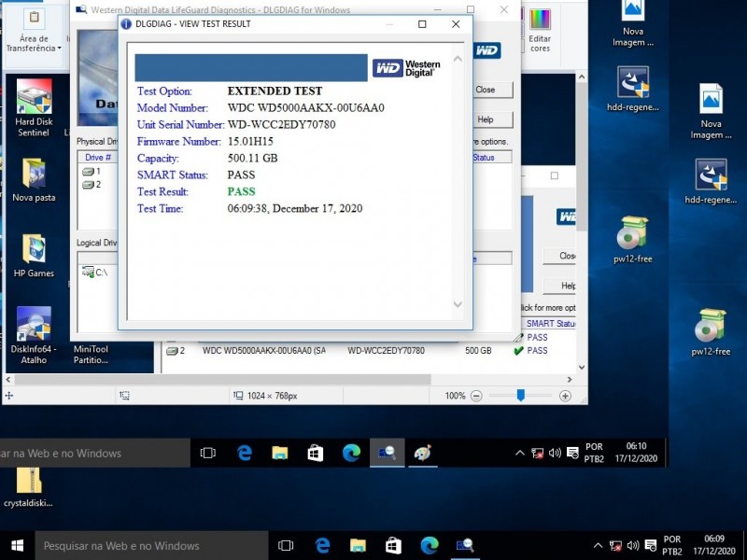The height and width of the screenshot is (560, 747).
Task: Select Drive 1 in Physical Drives list
Action: coord(92,172)
